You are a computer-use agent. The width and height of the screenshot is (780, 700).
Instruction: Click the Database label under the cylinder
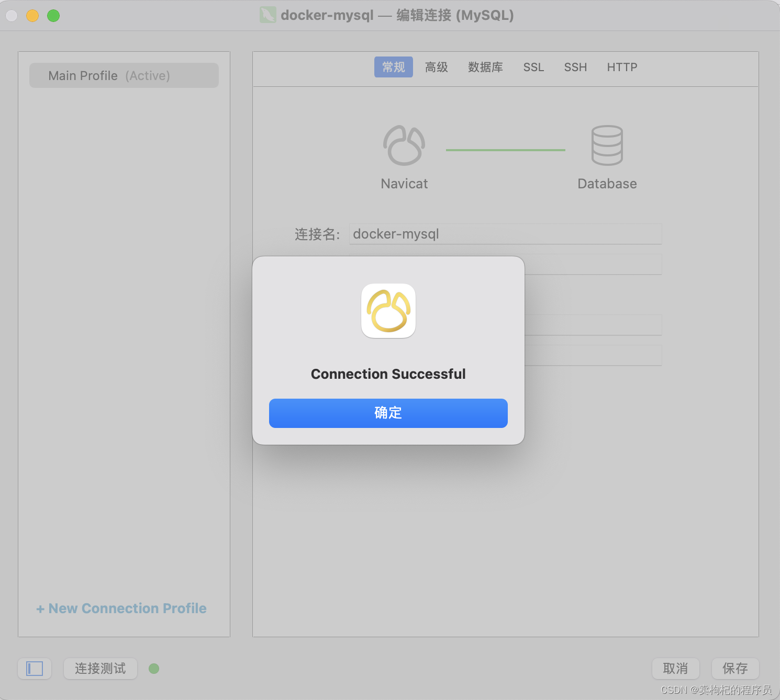coord(607,184)
